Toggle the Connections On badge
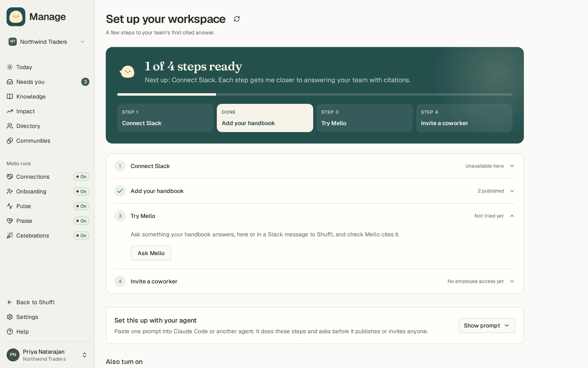Viewport: 588px width, 368px height. pyautogui.click(x=81, y=177)
